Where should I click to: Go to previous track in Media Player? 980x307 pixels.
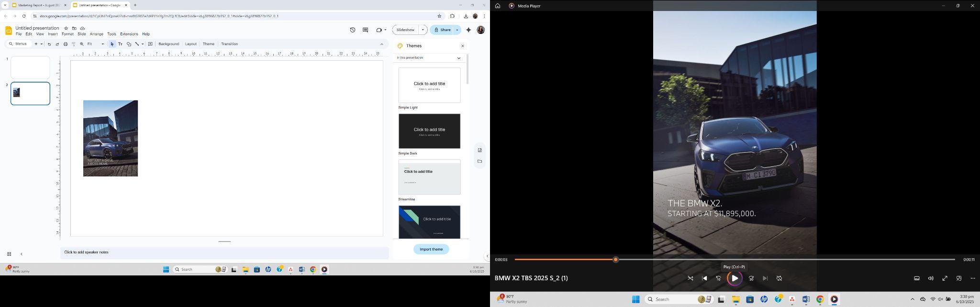coord(704,278)
